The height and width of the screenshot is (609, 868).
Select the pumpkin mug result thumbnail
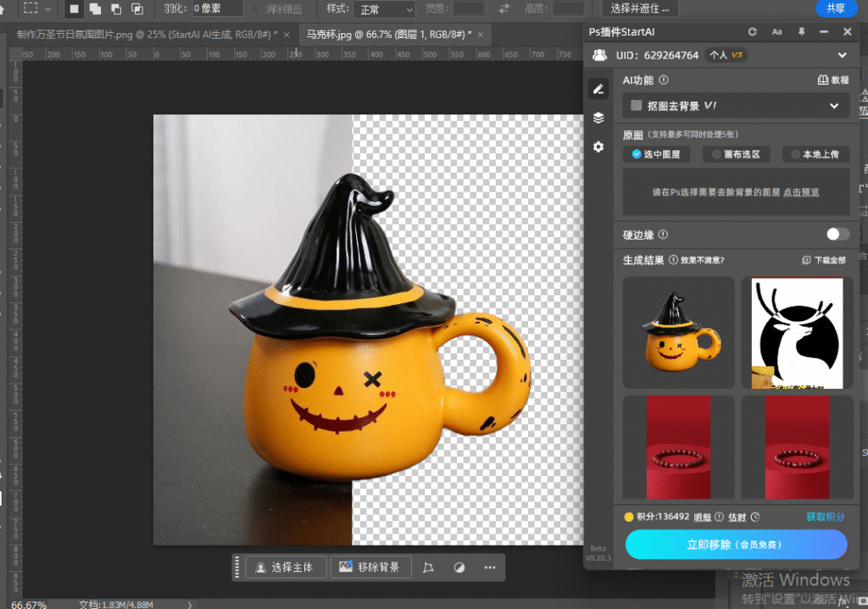click(x=678, y=332)
